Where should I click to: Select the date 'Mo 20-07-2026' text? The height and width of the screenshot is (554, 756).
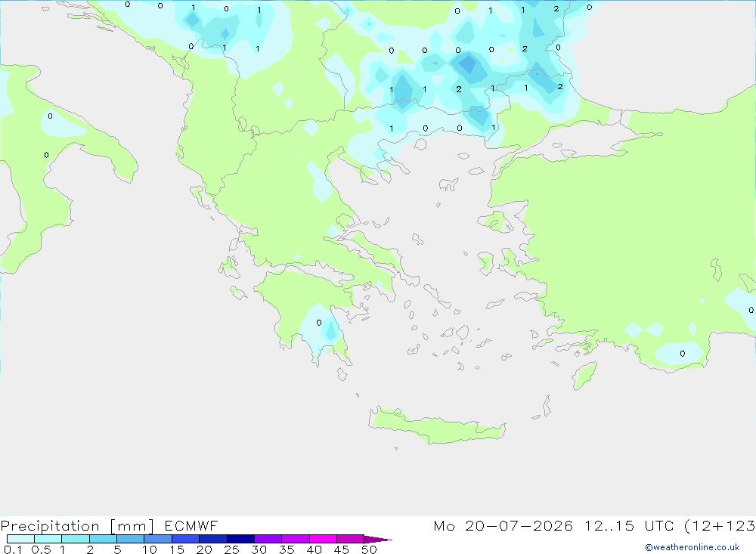[x=503, y=525]
